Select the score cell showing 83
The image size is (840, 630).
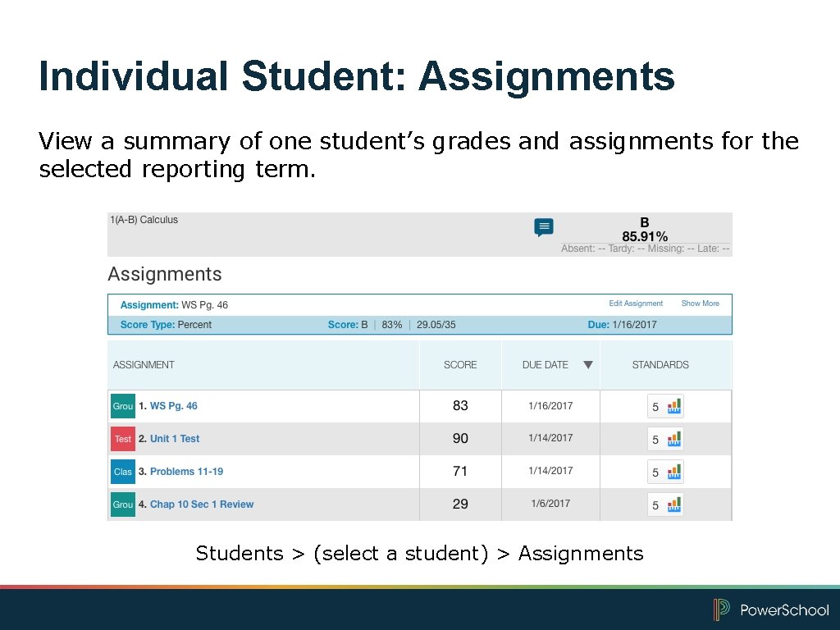(460, 405)
